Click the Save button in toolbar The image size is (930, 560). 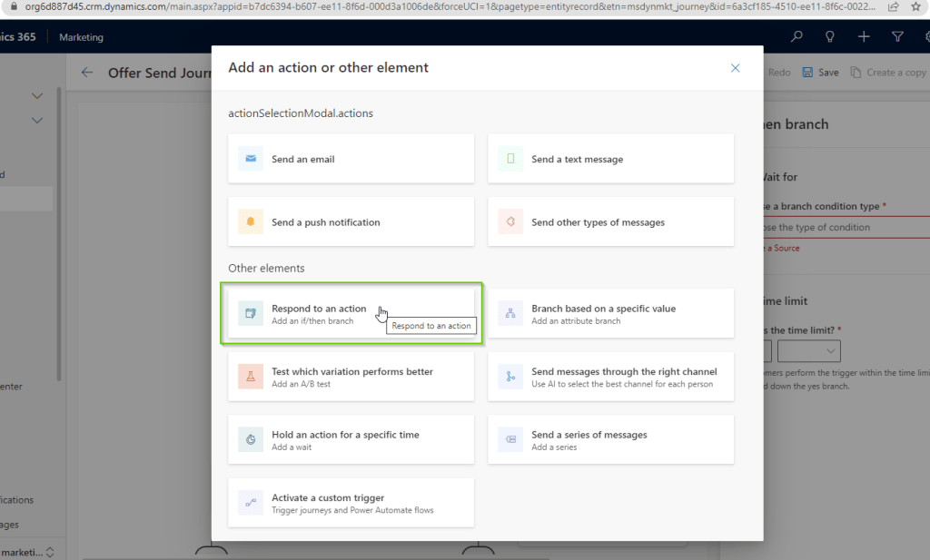click(820, 73)
